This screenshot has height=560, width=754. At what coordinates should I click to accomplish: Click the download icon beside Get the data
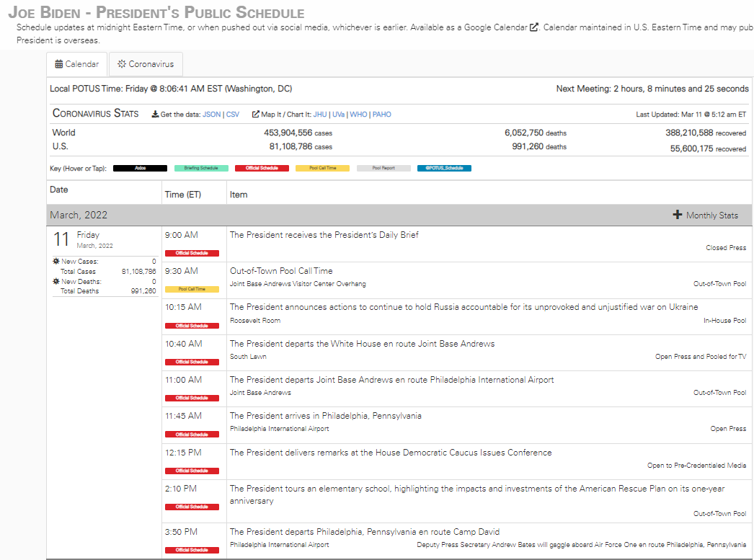155,115
